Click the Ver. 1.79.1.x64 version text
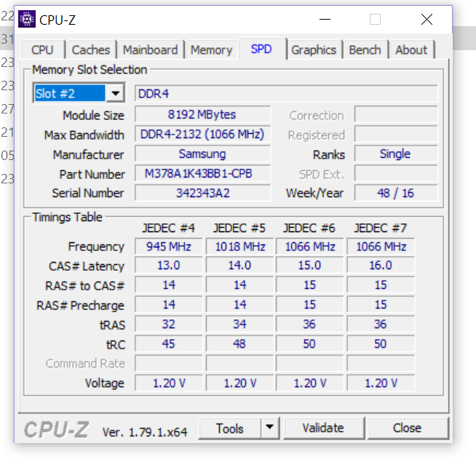 [x=145, y=432]
